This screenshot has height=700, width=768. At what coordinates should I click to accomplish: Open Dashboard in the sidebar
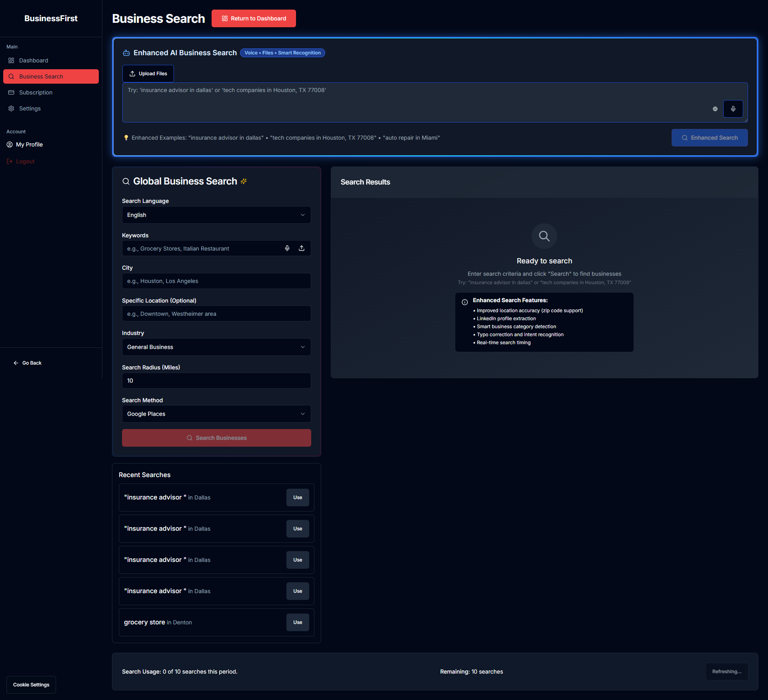click(51, 60)
